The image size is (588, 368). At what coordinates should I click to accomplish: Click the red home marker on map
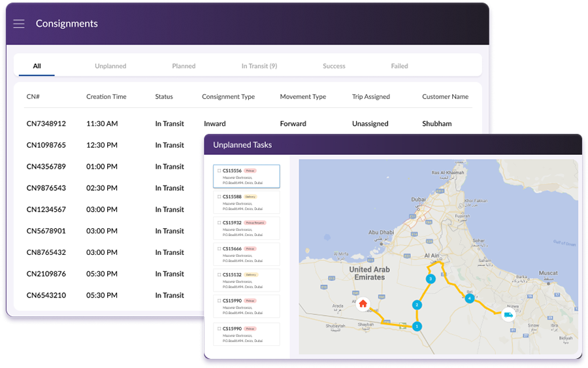(x=363, y=304)
